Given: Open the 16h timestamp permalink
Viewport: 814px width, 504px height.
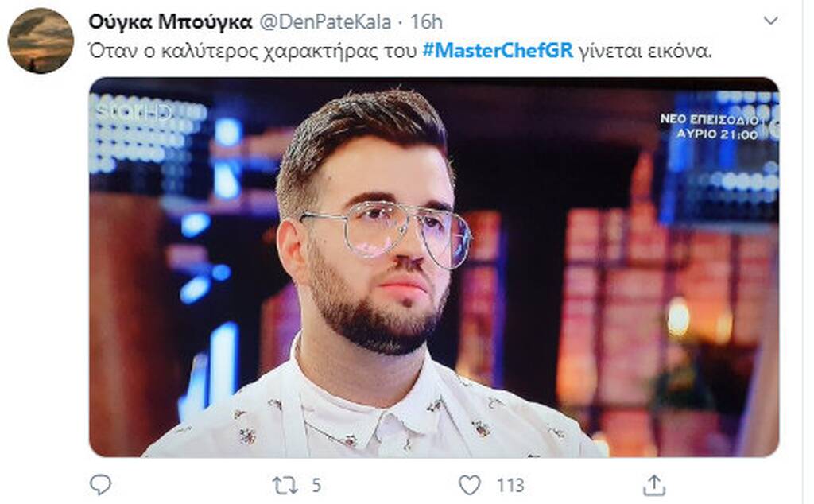Looking at the screenshot, I should [426, 21].
